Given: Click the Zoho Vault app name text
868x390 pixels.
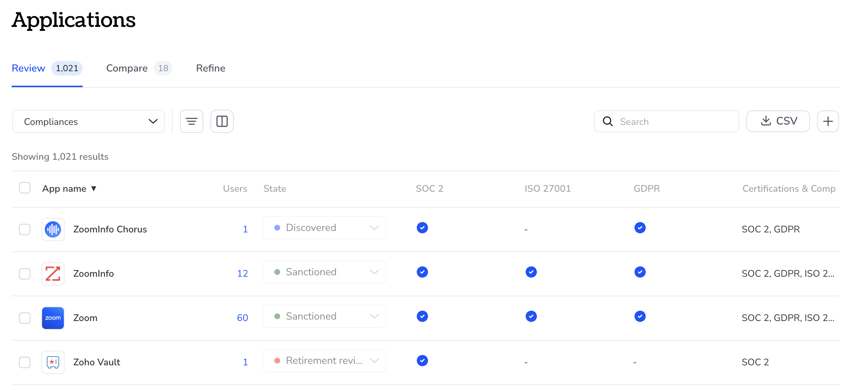Looking at the screenshot, I should 97,362.
